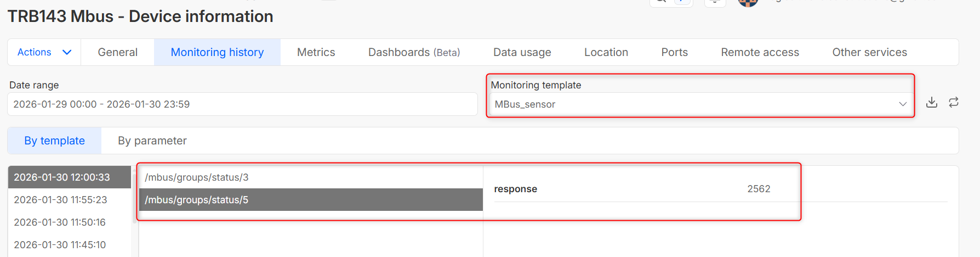Go to the Data usage tab
980x257 pixels.
(522, 52)
